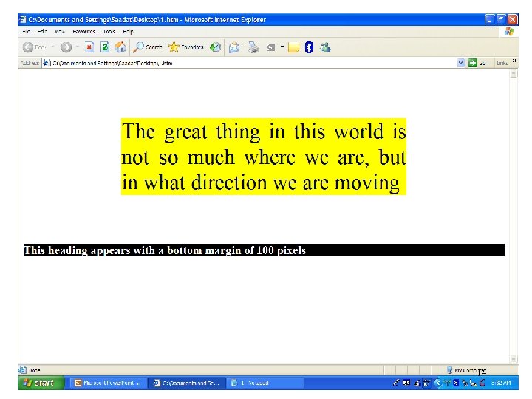Switch to Microsoft PowerPoint taskbar item
This screenshot has height=399, width=532.
(x=109, y=383)
